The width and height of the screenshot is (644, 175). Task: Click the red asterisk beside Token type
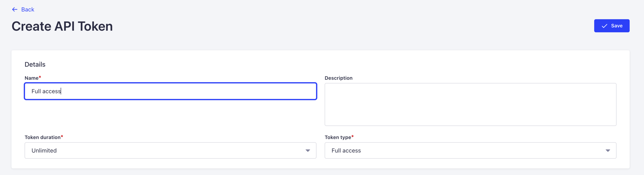point(352,136)
